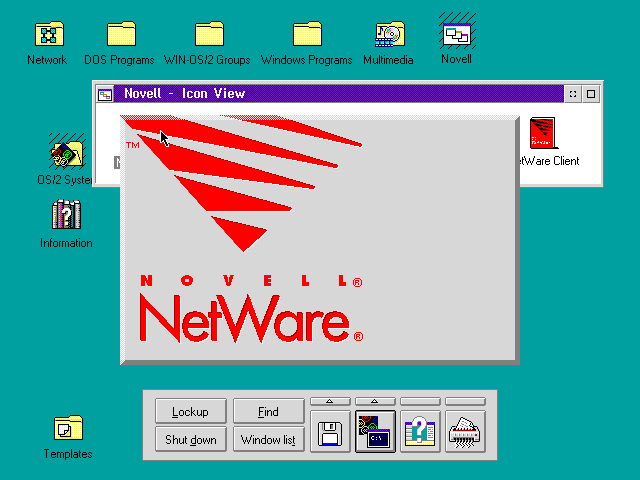Open the WIN-OS/2 Groups folder

[x=209, y=34]
